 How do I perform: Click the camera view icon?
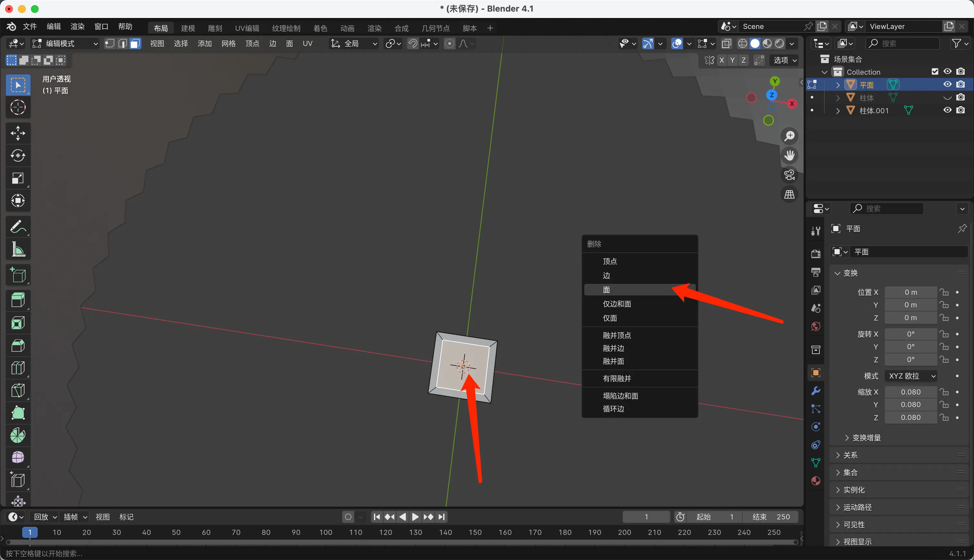point(789,175)
